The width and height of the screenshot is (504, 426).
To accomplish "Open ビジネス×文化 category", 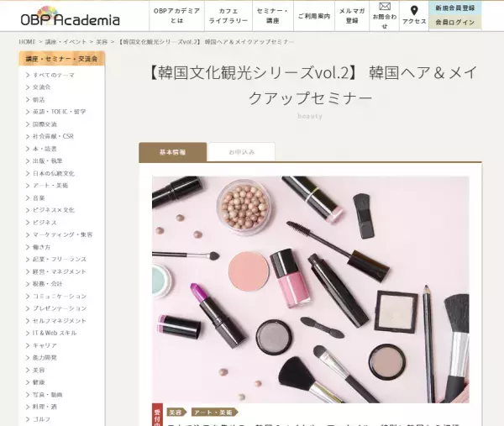I will tap(54, 210).
